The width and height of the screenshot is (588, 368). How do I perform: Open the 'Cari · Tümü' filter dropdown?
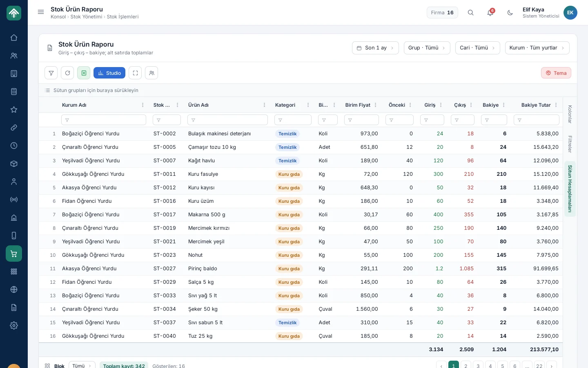[478, 48]
